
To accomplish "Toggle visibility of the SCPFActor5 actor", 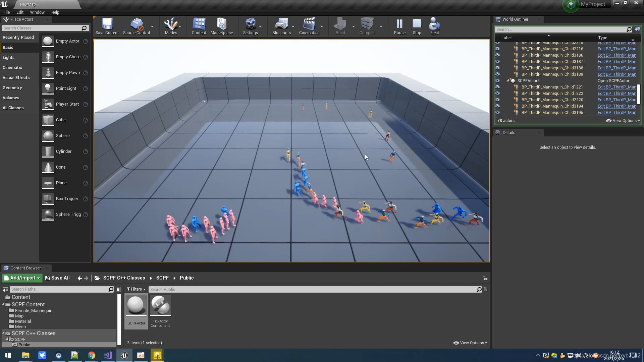I will (497, 81).
